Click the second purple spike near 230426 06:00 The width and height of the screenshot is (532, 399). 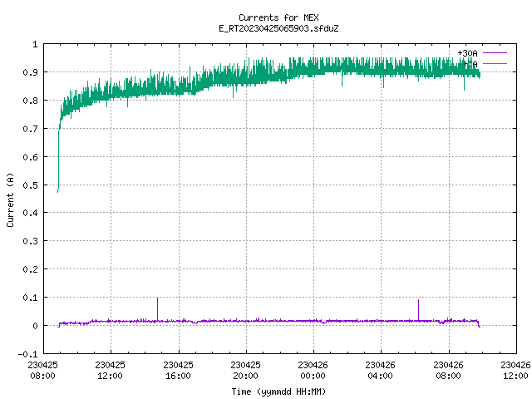click(x=418, y=309)
